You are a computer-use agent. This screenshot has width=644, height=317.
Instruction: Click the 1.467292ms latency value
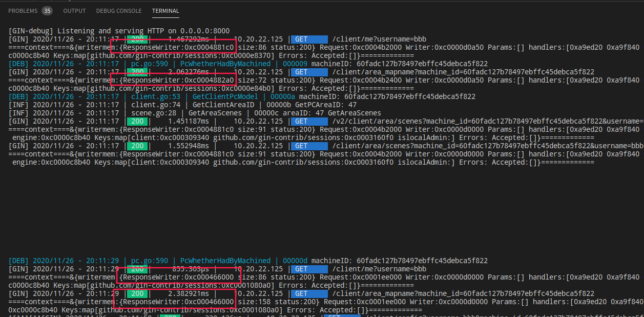(189, 39)
